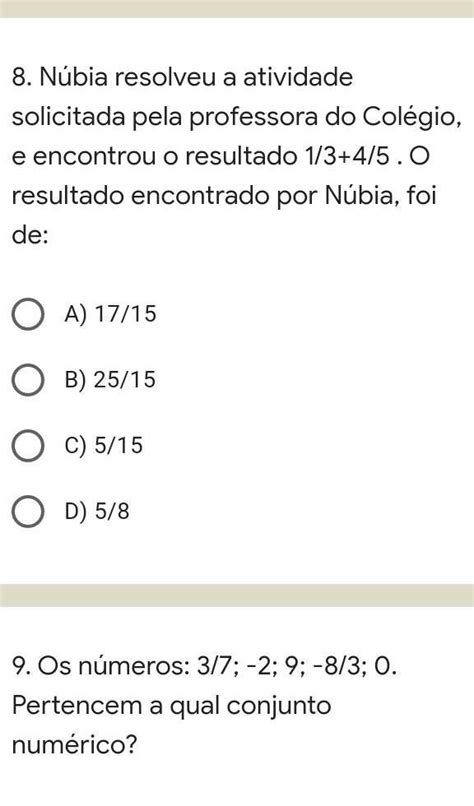Click the beige divider bar between questions

point(237,595)
